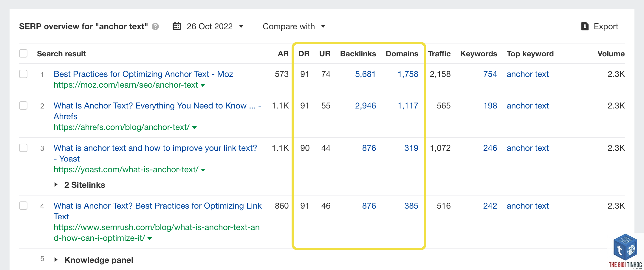Check the box for the Ahrefs result

[23, 105]
